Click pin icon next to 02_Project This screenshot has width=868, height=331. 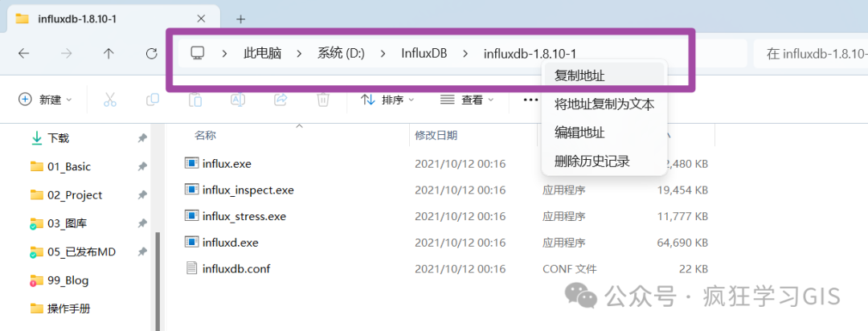point(142,195)
